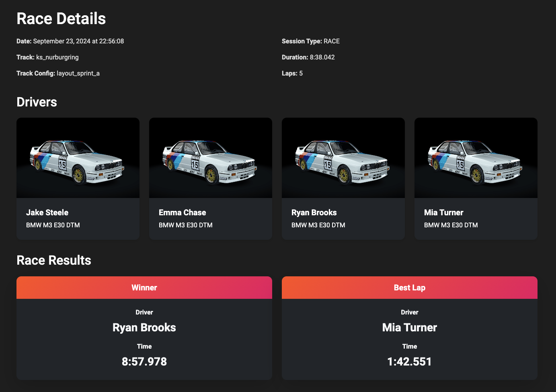Click the Ryan Brooks name in Drivers card
This screenshot has height=392, width=556.
pyautogui.click(x=314, y=212)
